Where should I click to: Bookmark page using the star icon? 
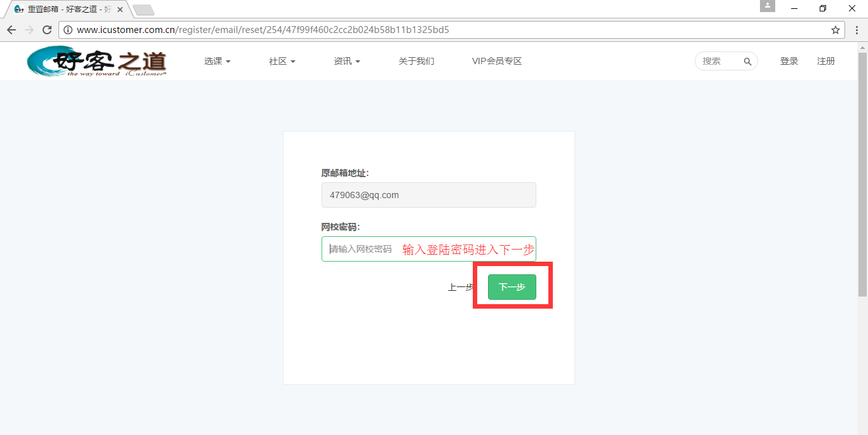click(x=835, y=30)
